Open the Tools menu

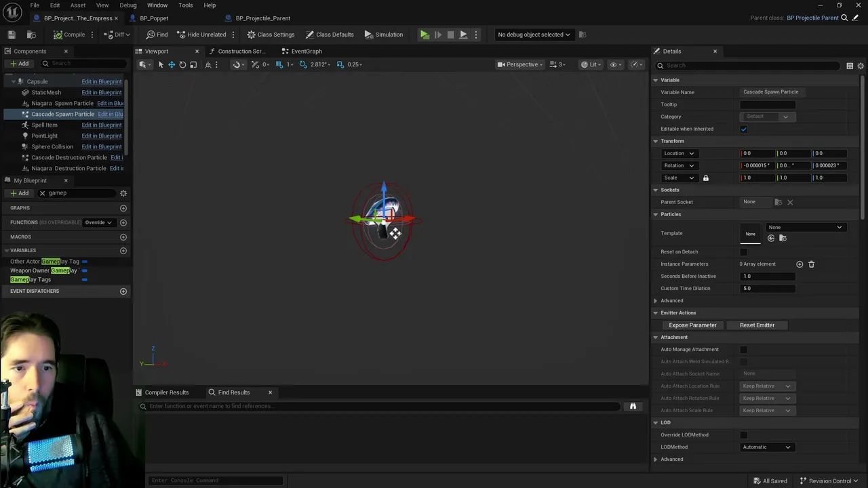click(x=186, y=5)
